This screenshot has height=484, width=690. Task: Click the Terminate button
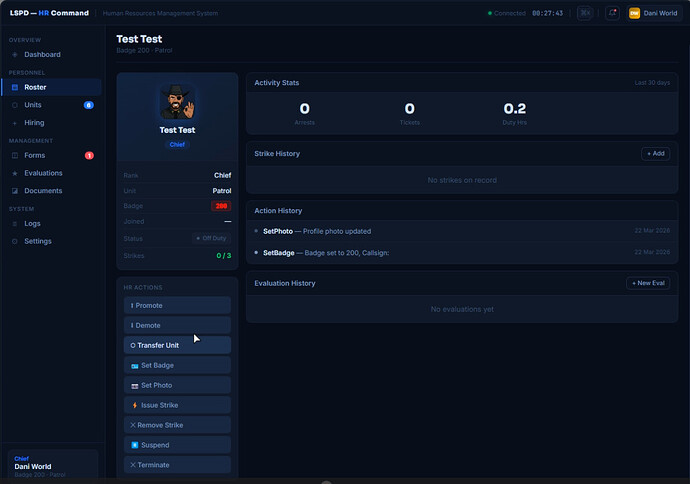(x=177, y=465)
